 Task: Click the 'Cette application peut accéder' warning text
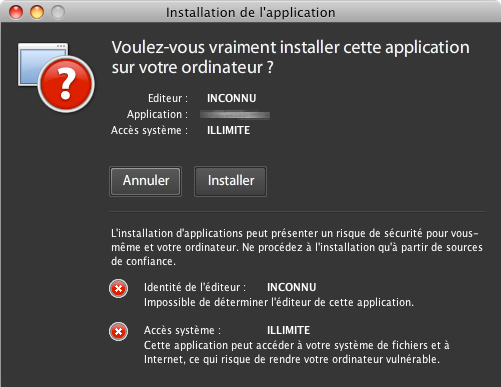click(297, 352)
